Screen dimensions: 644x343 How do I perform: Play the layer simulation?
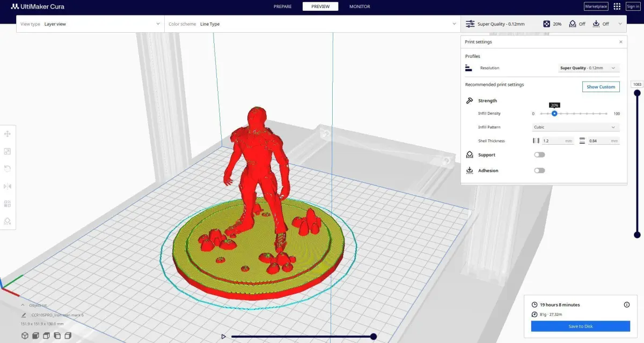[223, 337]
